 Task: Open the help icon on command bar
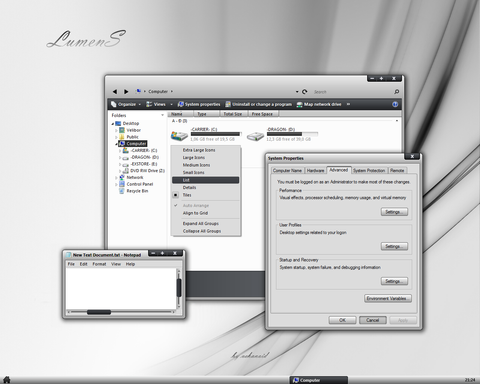(x=395, y=104)
